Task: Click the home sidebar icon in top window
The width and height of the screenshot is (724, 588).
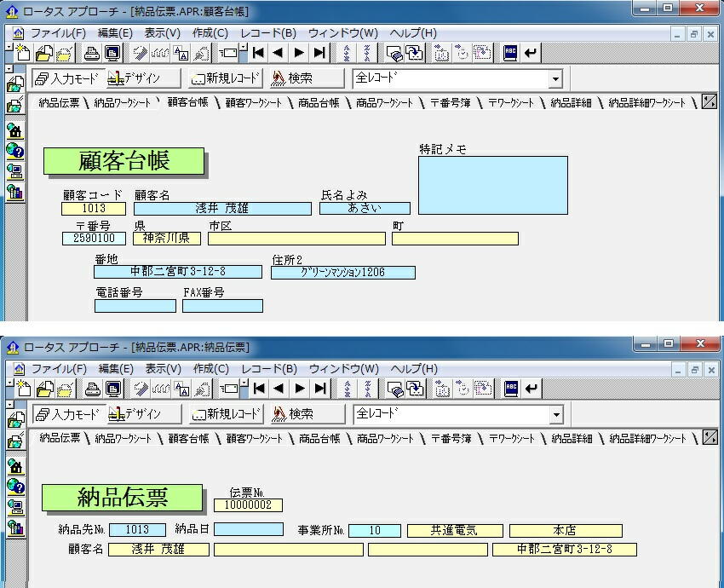Action: tap(14, 130)
